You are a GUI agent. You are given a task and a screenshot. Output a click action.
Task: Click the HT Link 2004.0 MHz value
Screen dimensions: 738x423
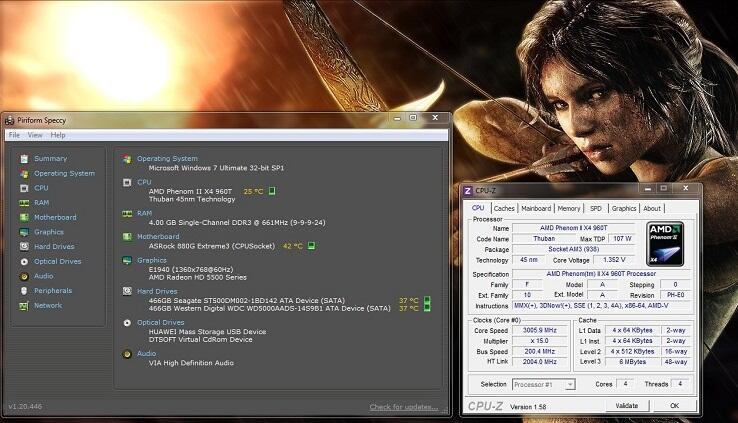click(x=540, y=362)
